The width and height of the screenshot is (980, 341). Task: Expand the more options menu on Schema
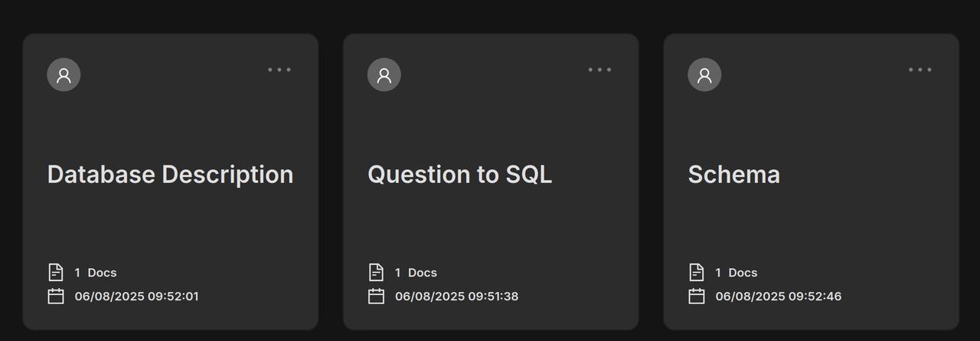[x=920, y=70]
